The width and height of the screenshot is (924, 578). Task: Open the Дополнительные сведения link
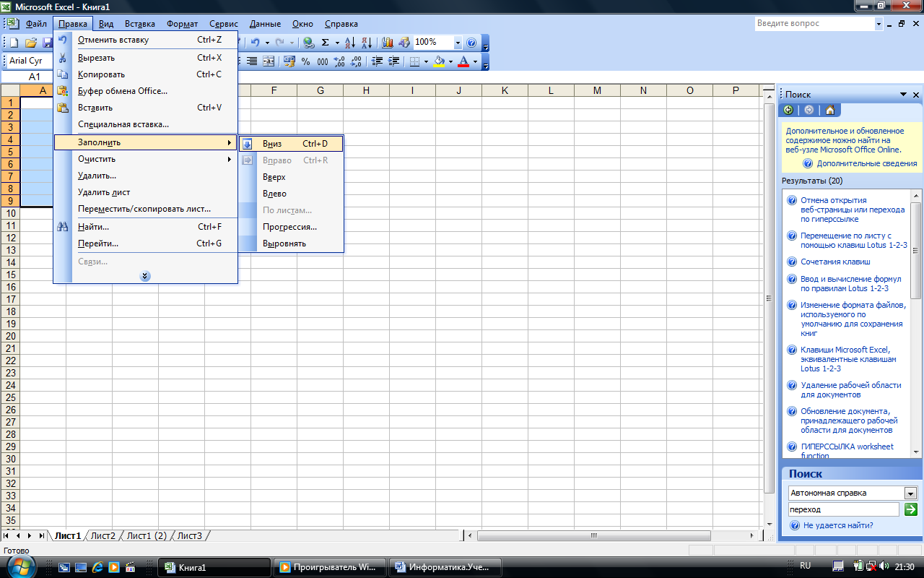(x=867, y=163)
